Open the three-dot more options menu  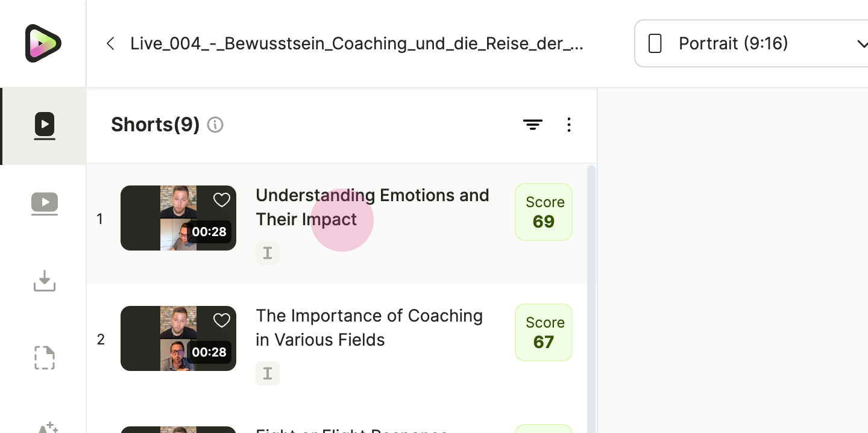569,125
